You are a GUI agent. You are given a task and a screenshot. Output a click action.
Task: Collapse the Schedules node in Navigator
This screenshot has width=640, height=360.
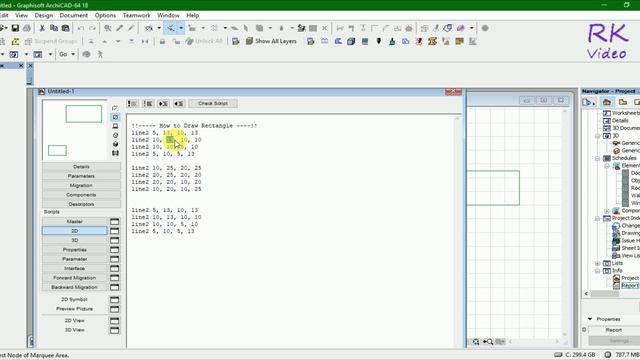pos(598,158)
